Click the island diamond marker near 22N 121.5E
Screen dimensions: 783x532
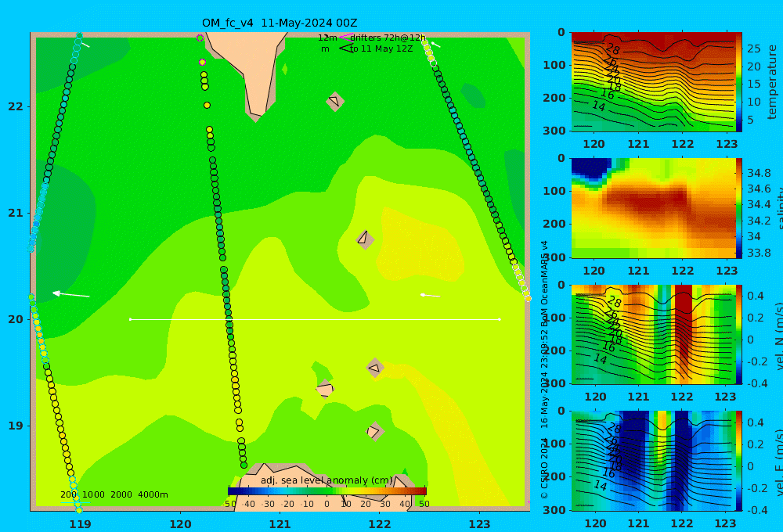pyautogui.click(x=335, y=101)
